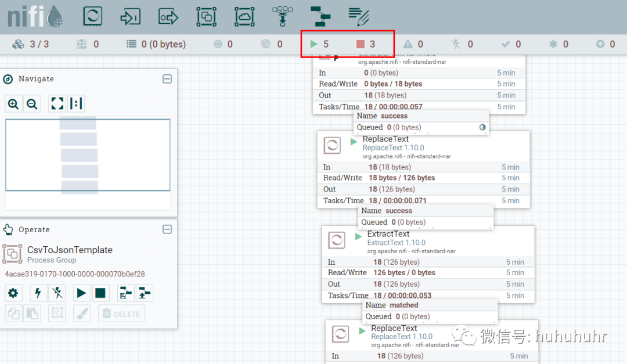Stop the process group with Stop button

[100, 293]
